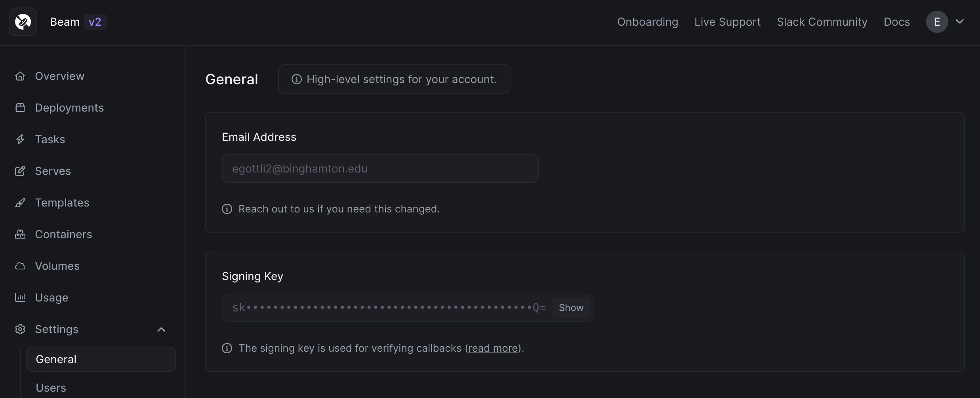Click the Beam logo icon
This screenshot has height=398, width=980.
23,22
